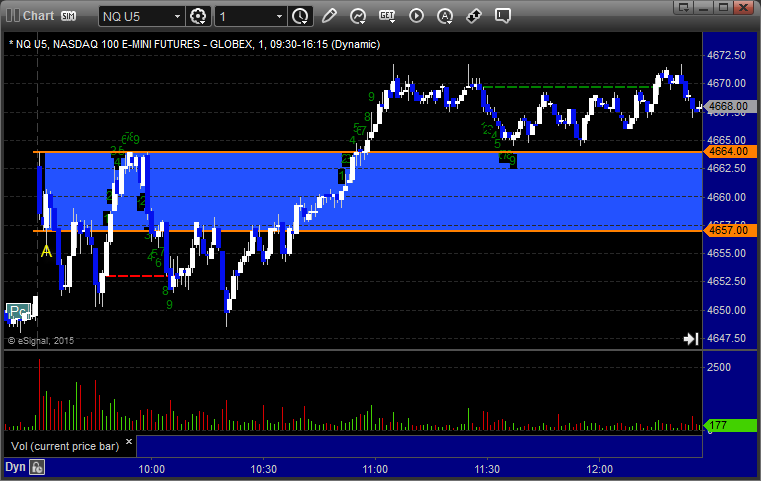Open the chart studies menu icon
The image size is (761, 481).
pyautogui.click(x=358, y=16)
